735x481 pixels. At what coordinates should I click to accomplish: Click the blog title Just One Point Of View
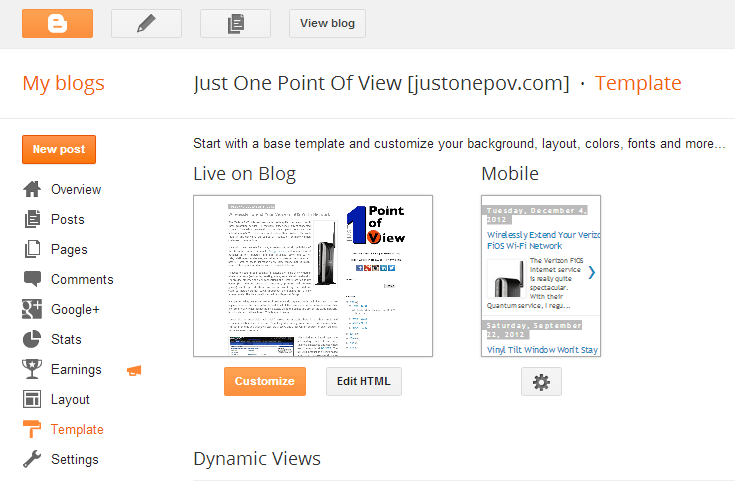pos(381,83)
